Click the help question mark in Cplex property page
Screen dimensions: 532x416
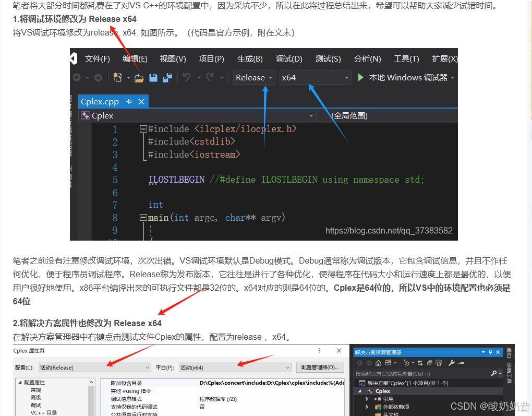319,350
